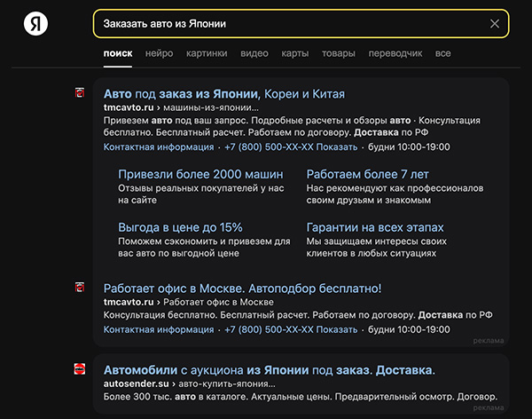This screenshot has width=532, height=419.
Task: Select the видео tab
Action: point(254,53)
